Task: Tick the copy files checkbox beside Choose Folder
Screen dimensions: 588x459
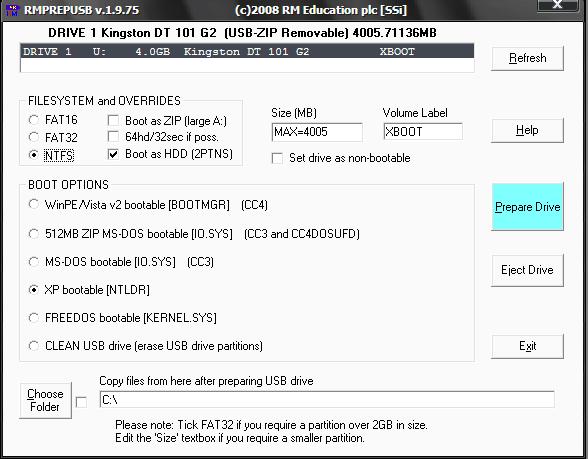Action: click(81, 402)
